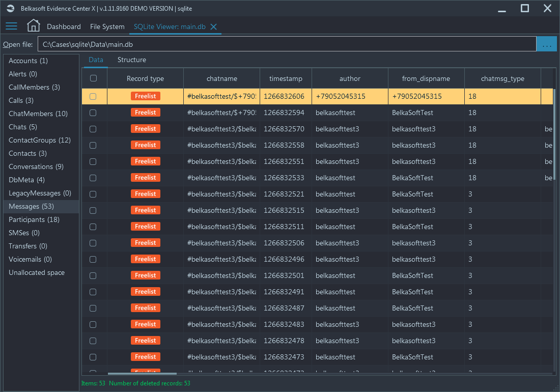Open the LegacyMessages (0) table
The height and width of the screenshot is (392, 560).
(41, 193)
